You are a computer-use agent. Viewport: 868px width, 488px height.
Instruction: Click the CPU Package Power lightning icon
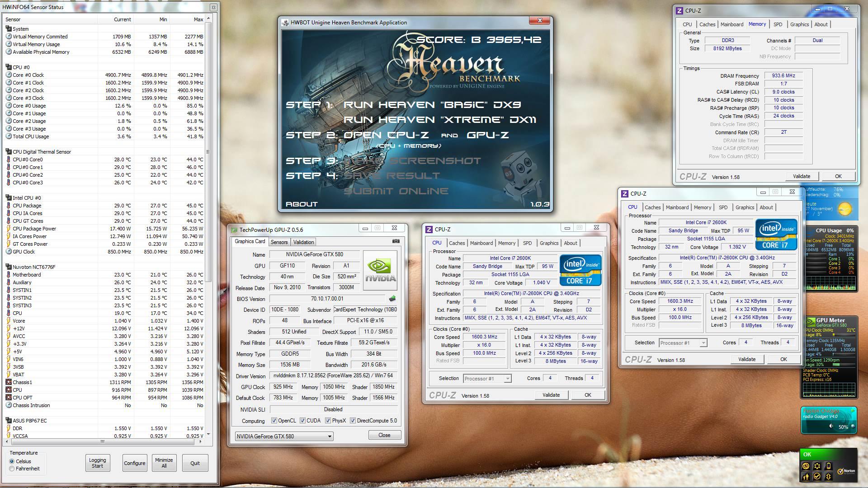pyautogui.click(x=9, y=229)
